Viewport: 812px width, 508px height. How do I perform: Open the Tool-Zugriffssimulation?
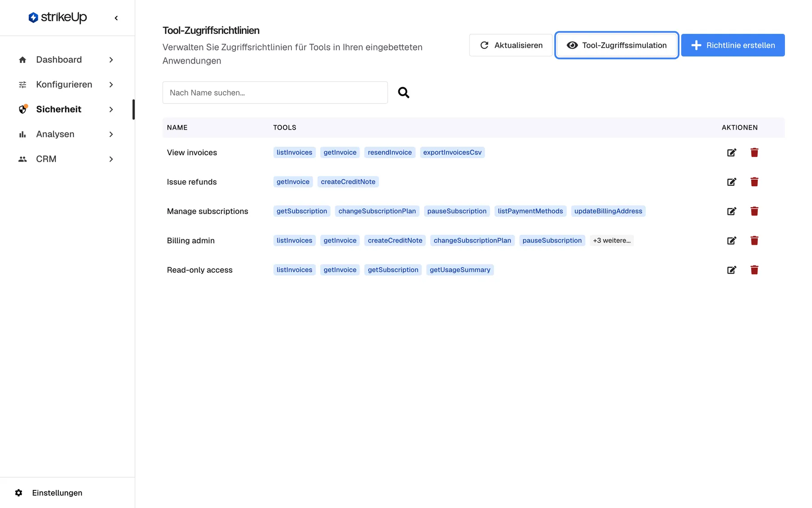pyautogui.click(x=617, y=45)
